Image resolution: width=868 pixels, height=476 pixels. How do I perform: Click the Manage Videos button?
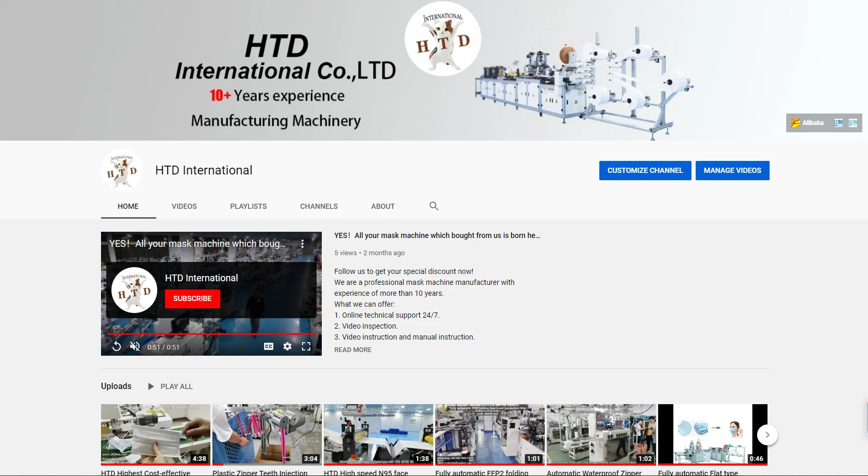[x=732, y=170]
